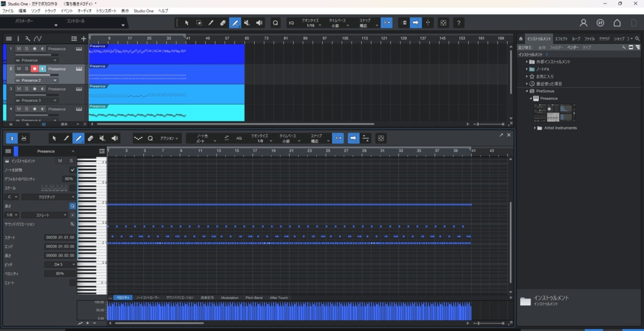
Task: Click the editor Quantize Q icon
Action: point(150,138)
